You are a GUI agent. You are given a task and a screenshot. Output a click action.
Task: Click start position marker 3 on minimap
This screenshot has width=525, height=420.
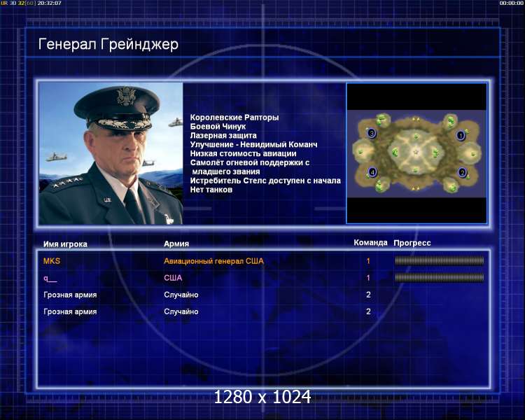371,133
